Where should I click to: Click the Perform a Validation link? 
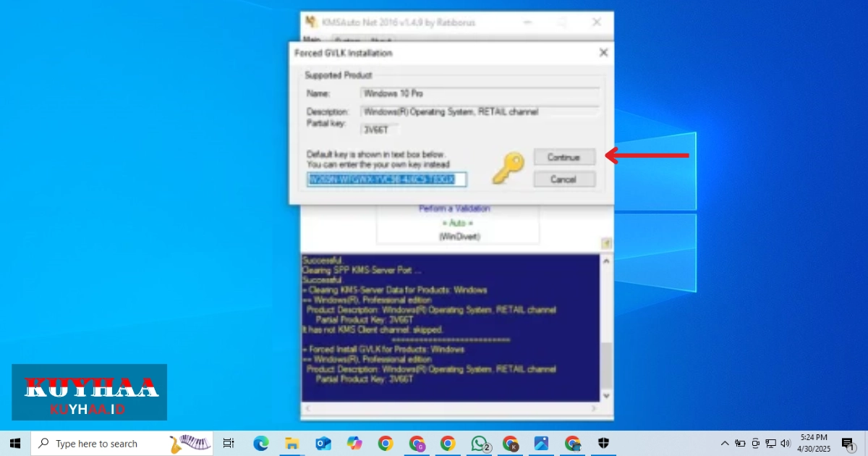(454, 209)
